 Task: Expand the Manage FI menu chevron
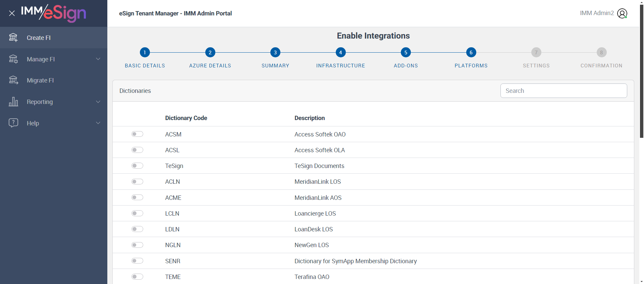(98, 59)
